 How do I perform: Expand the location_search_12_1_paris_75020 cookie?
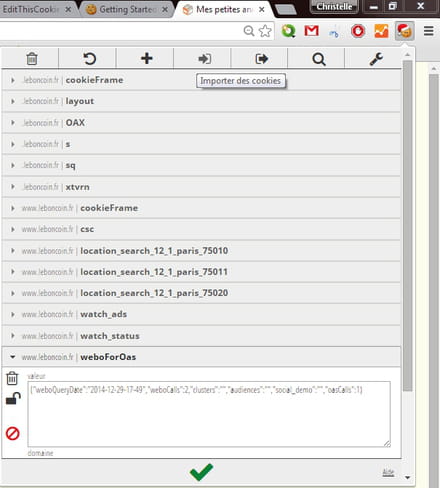pos(201,293)
